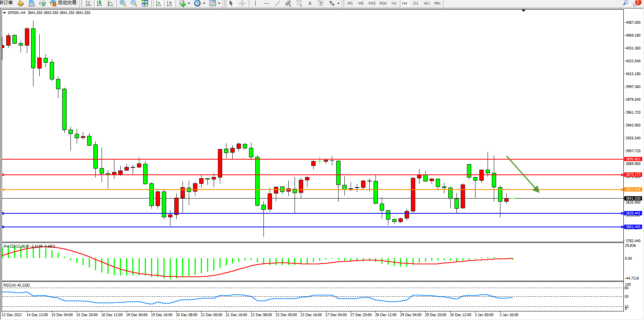This screenshot has width=644, height=320.
Task: Switch to the H1 timeframe
Action: [x=394, y=4]
